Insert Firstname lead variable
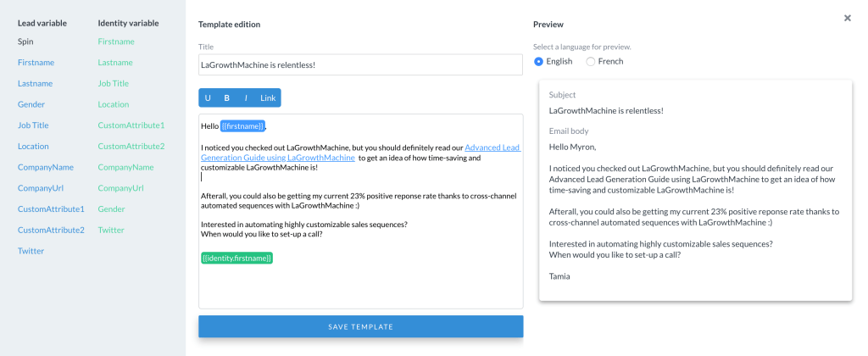The image size is (868, 356). (36, 62)
